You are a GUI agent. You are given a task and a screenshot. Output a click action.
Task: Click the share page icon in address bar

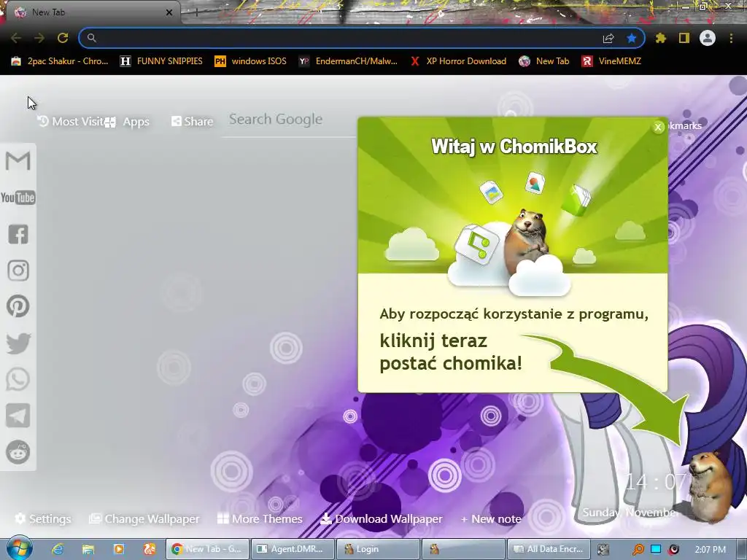[x=608, y=38]
